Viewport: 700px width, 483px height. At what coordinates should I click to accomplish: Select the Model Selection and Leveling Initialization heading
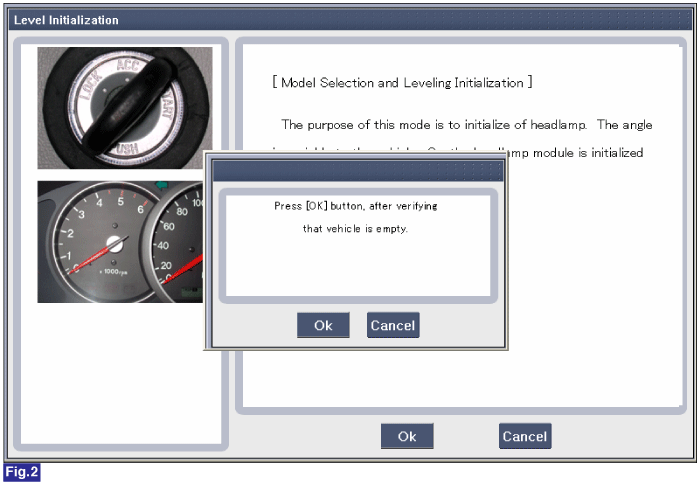coord(402,83)
